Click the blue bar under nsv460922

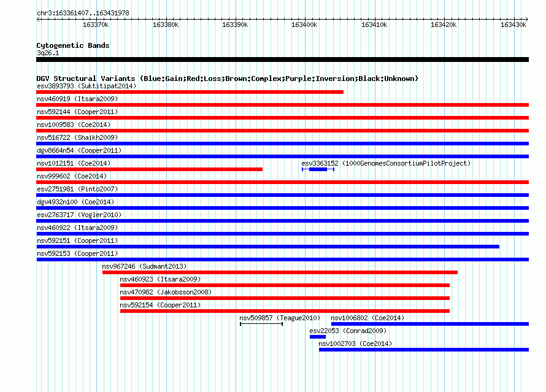tap(282, 234)
